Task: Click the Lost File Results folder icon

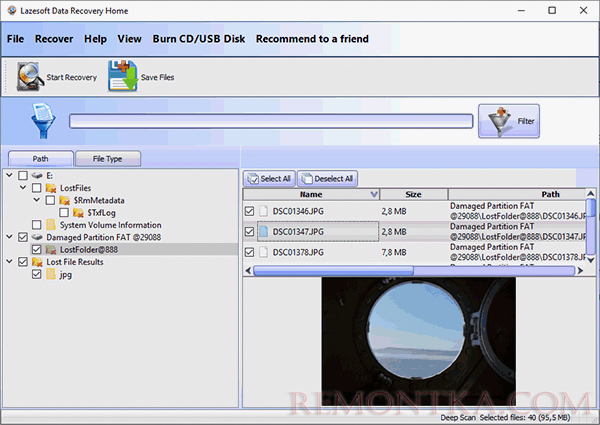Action: pos(37,261)
